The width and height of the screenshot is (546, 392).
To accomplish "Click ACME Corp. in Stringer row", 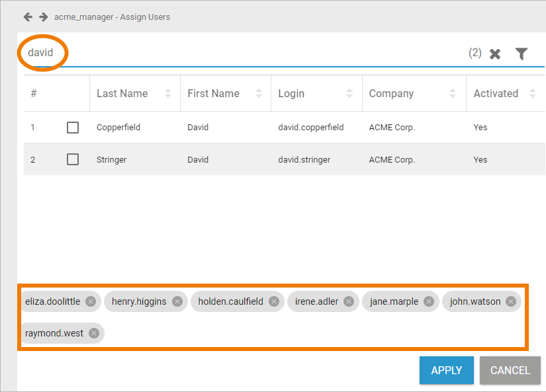I will tap(392, 160).
